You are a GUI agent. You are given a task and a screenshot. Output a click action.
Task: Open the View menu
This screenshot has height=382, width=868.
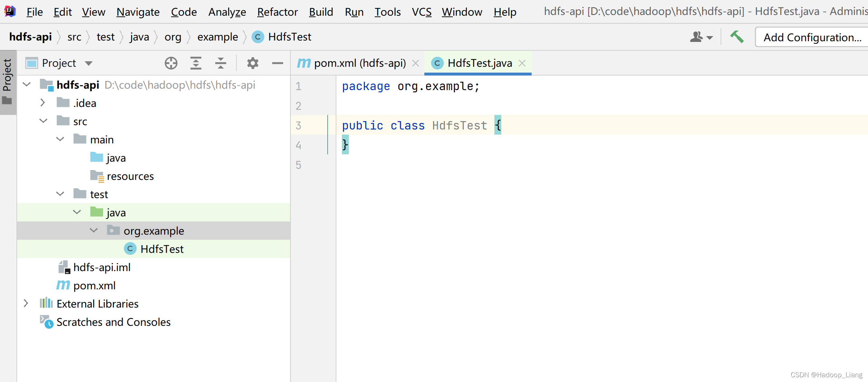pyautogui.click(x=93, y=12)
